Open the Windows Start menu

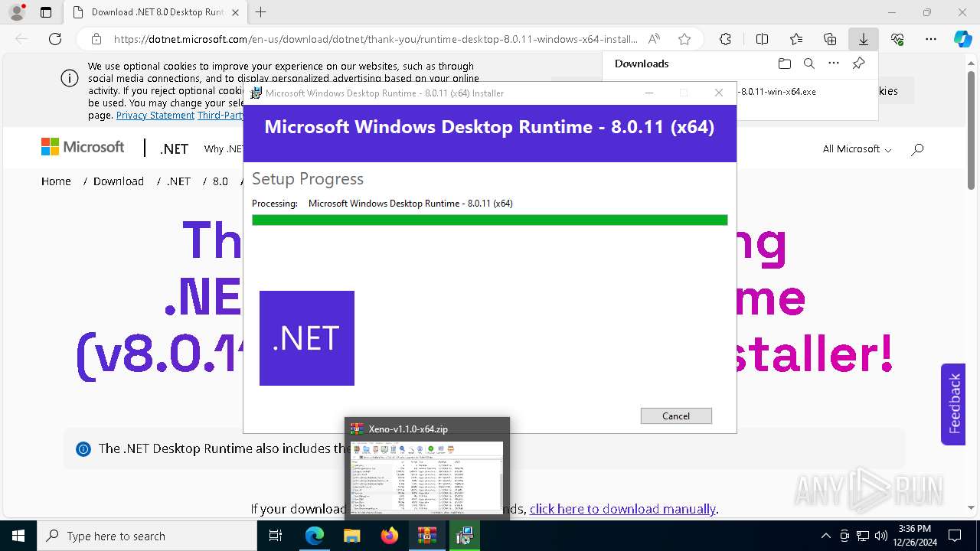(18, 536)
